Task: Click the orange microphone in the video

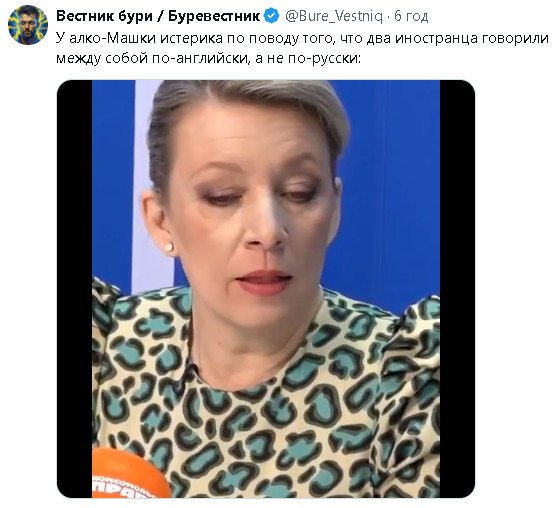Action: (x=130, y=473)
